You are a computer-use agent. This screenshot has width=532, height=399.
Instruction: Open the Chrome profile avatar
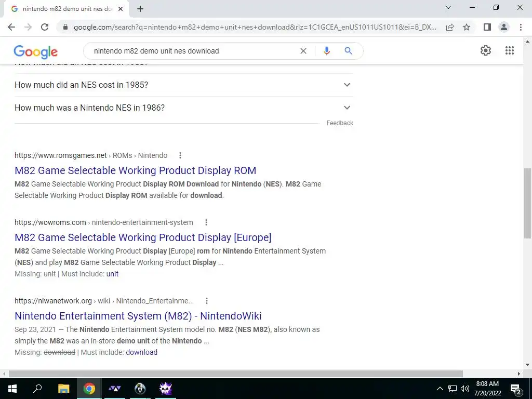click(x=504, y=27)
